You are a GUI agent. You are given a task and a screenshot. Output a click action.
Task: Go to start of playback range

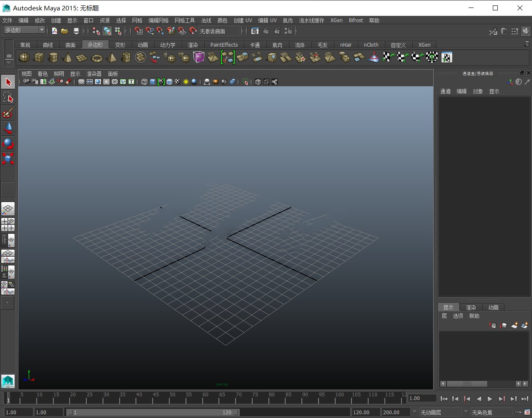coord(444,399)
